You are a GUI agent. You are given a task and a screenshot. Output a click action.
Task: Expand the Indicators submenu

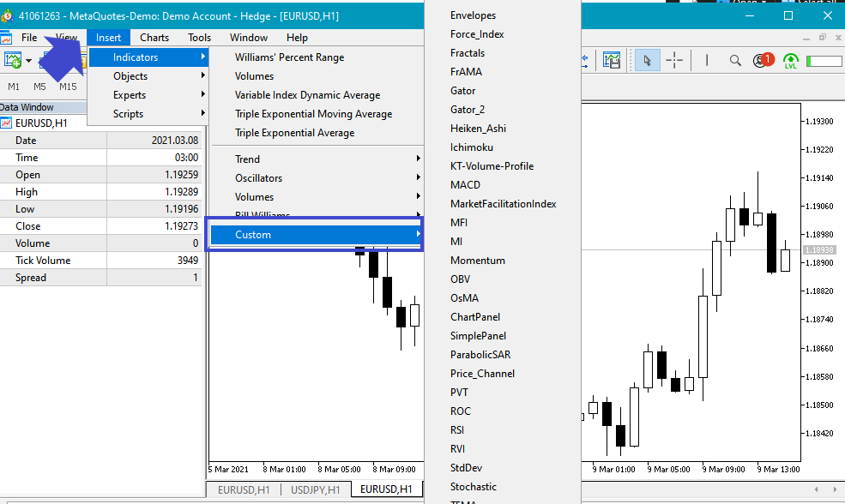tap(148, 57)
